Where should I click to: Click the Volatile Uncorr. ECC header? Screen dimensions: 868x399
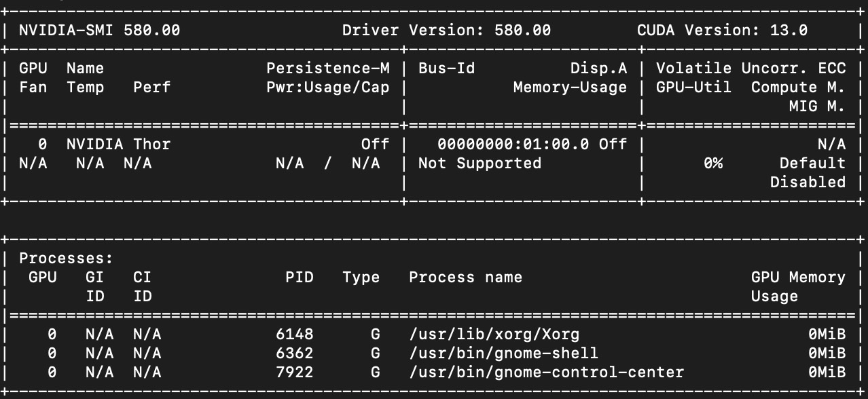coord(750,69)
